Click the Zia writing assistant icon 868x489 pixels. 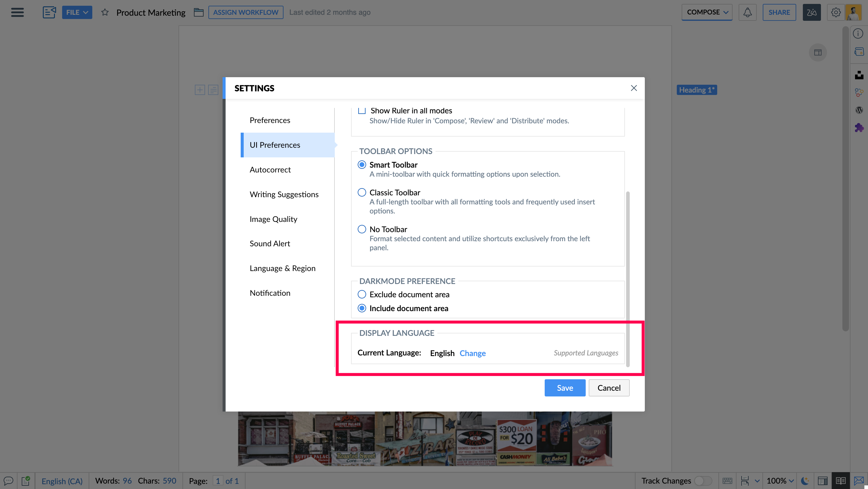click(811, 12)
